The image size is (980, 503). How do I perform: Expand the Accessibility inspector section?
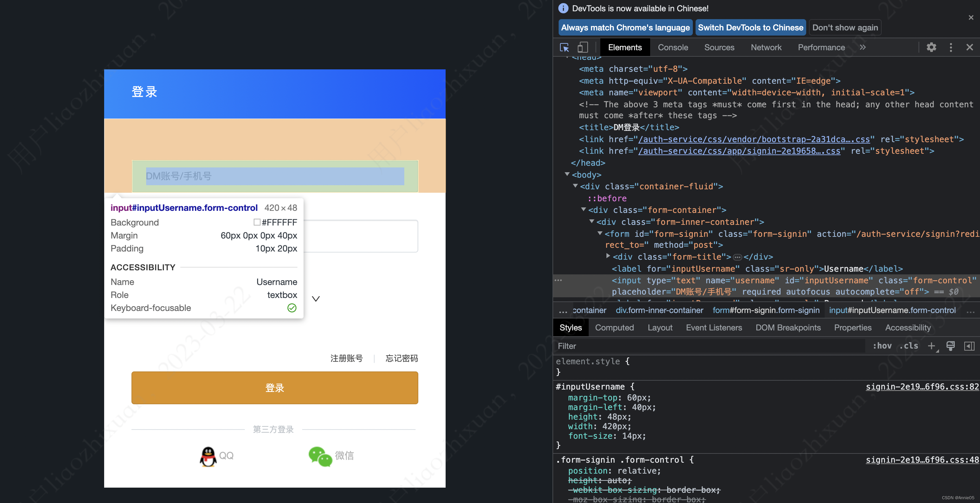click(908, 328)
